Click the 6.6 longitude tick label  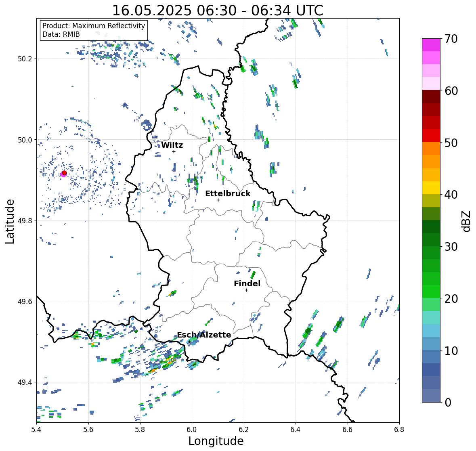click(348, 430)
